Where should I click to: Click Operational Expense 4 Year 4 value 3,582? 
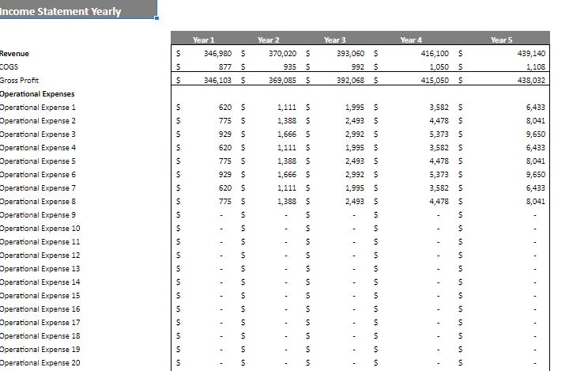439,148
